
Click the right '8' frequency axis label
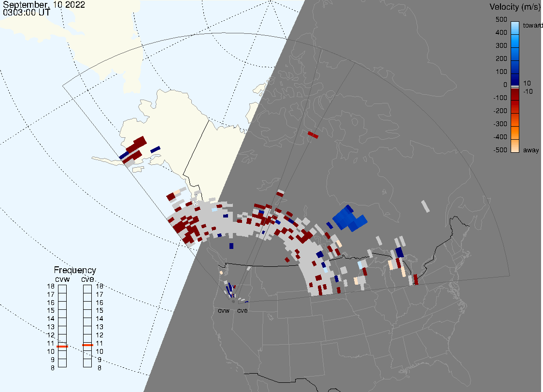pos(100,368)
